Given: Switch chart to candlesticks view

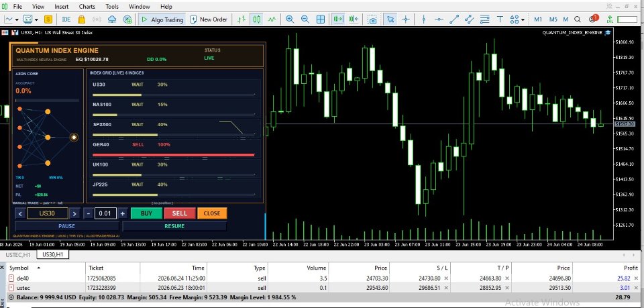Looking at the screenshot, I should click(x=257, y=19).
